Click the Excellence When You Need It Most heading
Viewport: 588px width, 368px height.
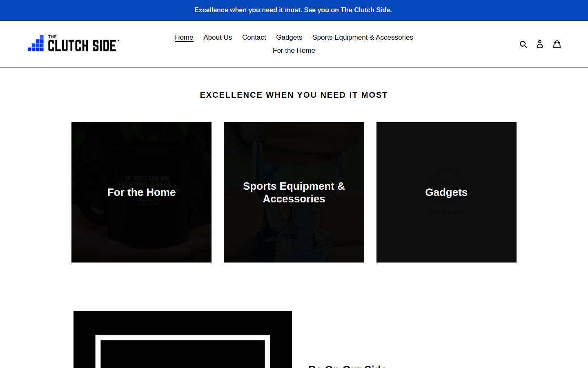click(294, 95)
